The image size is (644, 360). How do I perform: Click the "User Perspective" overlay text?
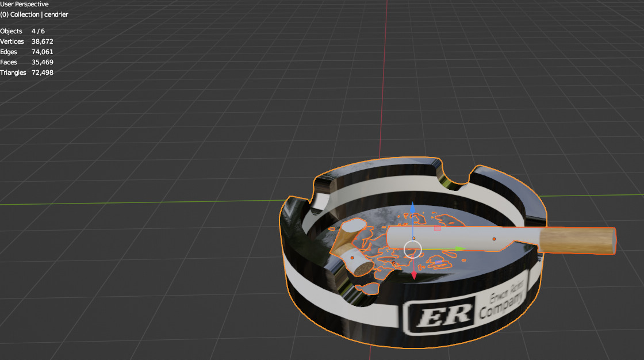(24, 4)
